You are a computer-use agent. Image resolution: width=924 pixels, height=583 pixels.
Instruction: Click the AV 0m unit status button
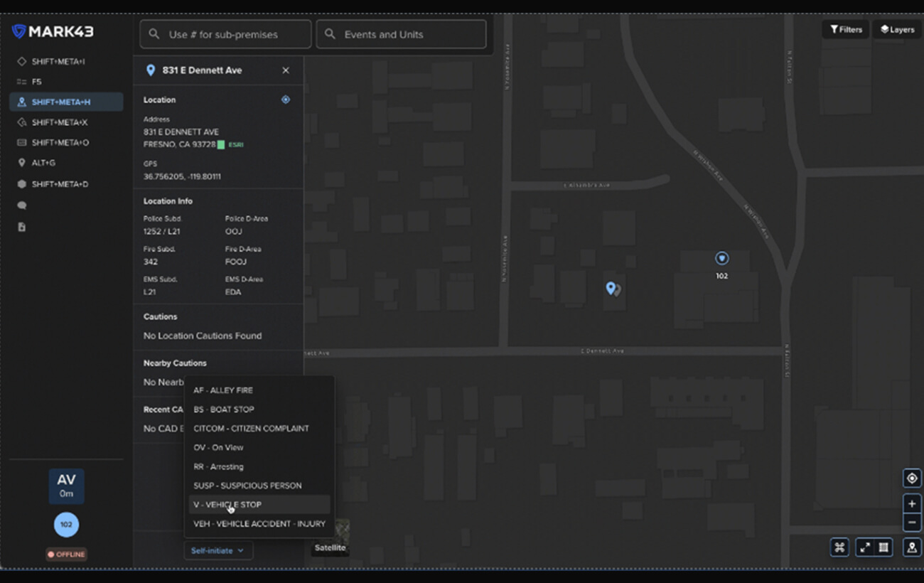click(66, 486)
